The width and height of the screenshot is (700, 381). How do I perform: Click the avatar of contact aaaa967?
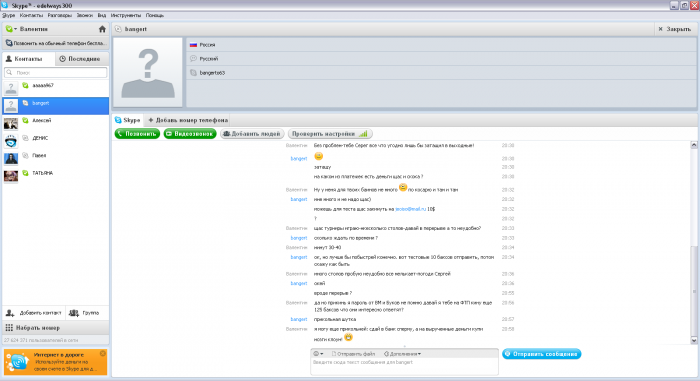11,88
